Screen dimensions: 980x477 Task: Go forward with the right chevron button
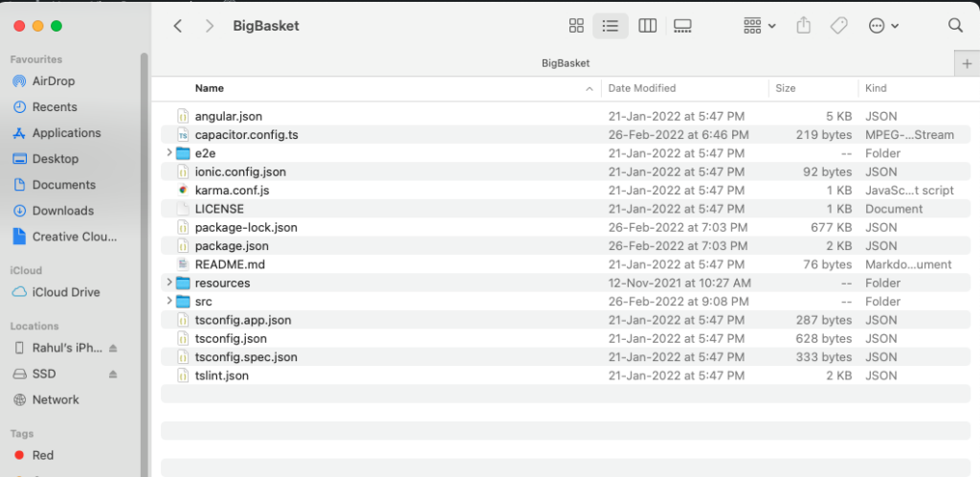click(x=210, y=26)
